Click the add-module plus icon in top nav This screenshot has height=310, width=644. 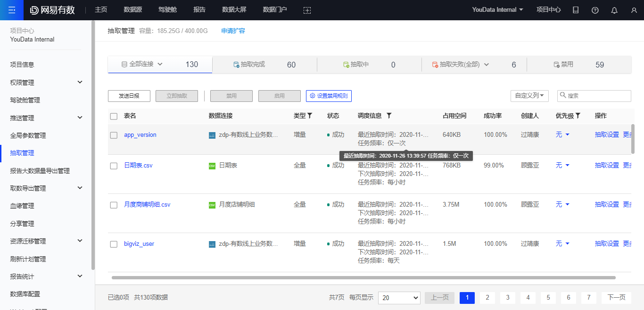click(307, 10)
